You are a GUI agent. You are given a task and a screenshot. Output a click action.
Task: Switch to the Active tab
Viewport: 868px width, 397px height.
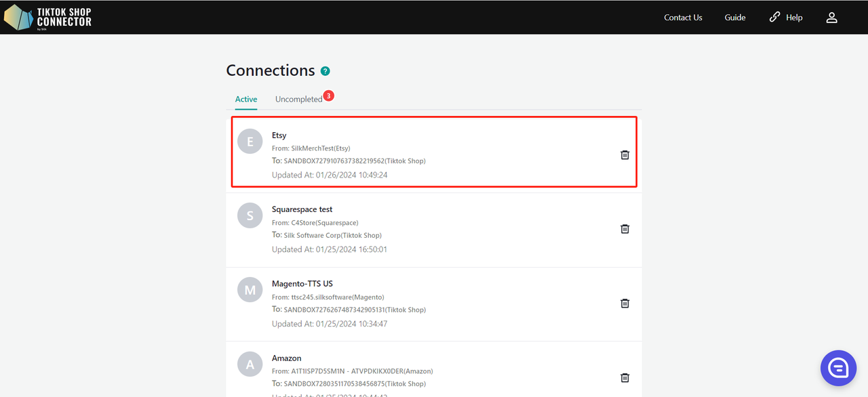[x=246, y=99]
